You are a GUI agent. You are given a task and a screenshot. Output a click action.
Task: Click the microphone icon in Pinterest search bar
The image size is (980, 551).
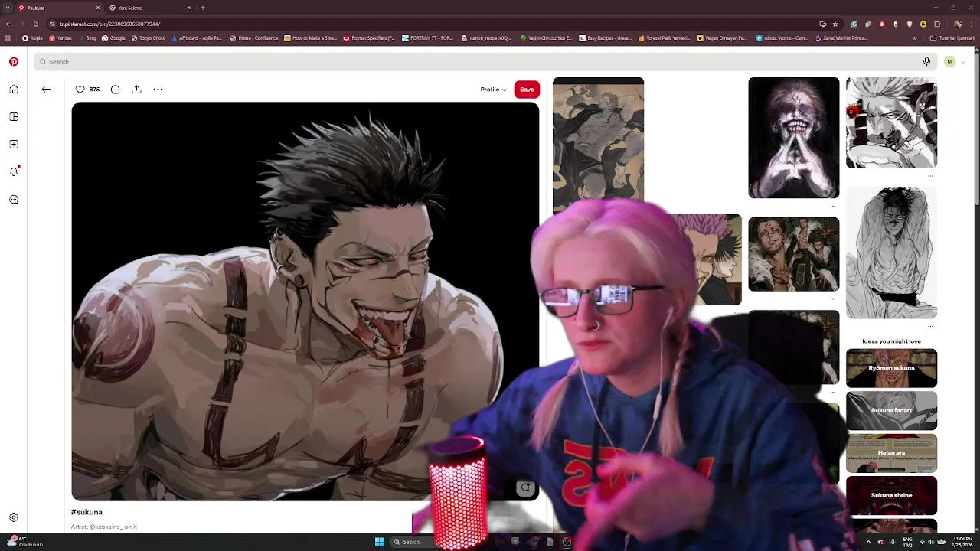pos(926,62)
